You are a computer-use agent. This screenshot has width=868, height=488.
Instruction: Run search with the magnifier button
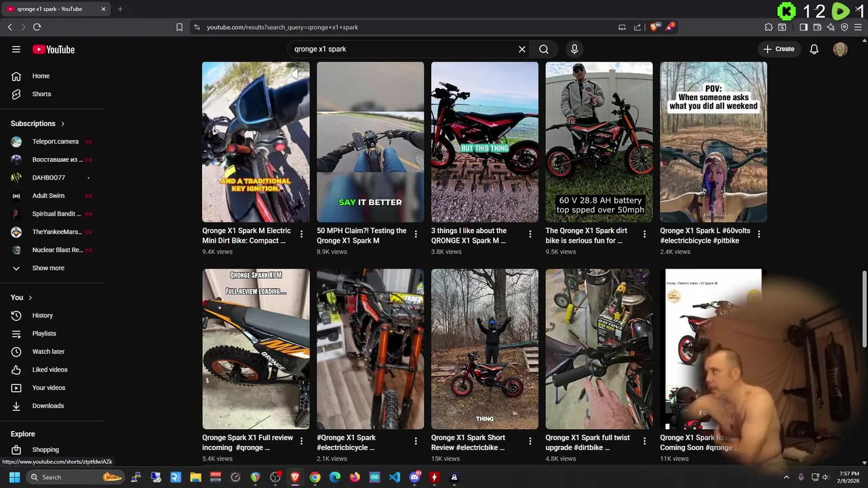coord(544,49)
